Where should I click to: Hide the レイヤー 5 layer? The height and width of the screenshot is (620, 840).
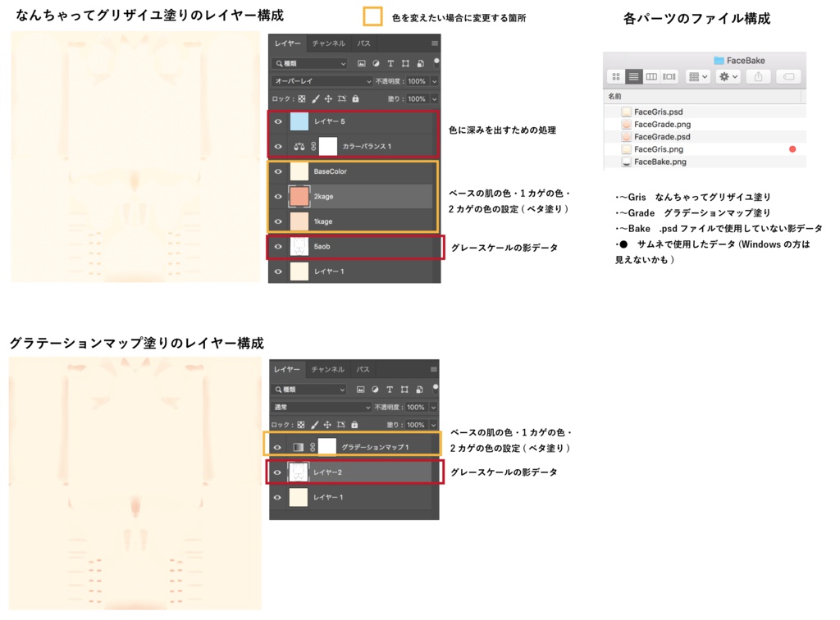pyautogui.click(x=279, y=121)
